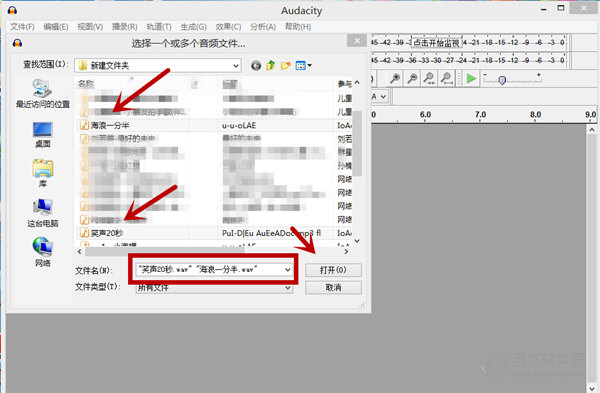Screen dimensions: 600x393
Task: Open the 生成(G) menu
Action: 194,27
